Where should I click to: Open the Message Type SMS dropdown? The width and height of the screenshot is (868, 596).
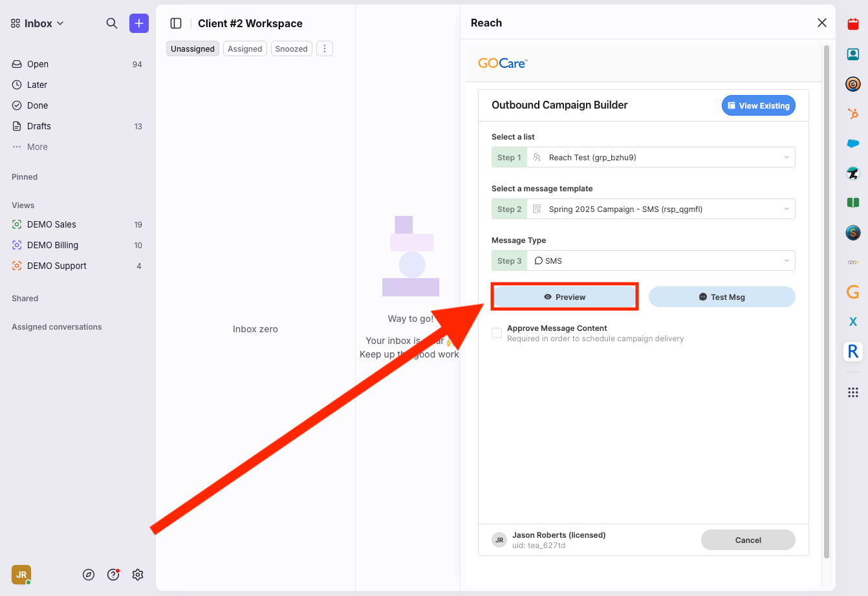660,261
